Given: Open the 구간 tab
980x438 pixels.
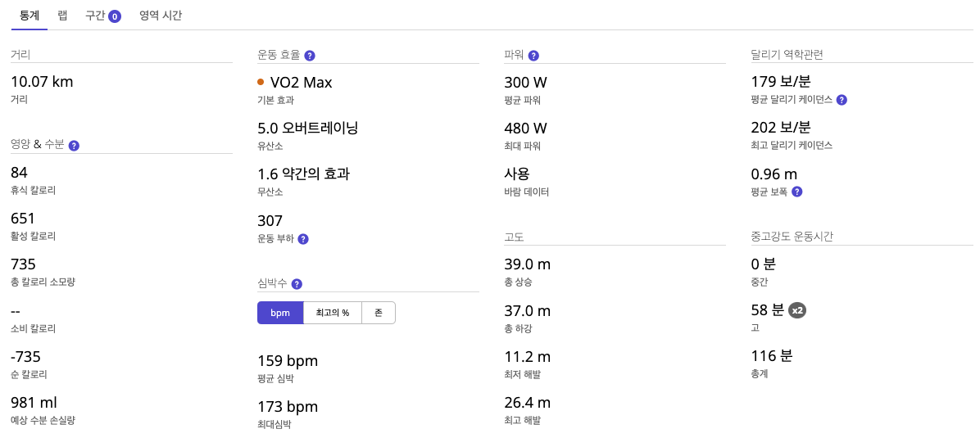Looking at the screenshot, I should [x=94, y=16].
